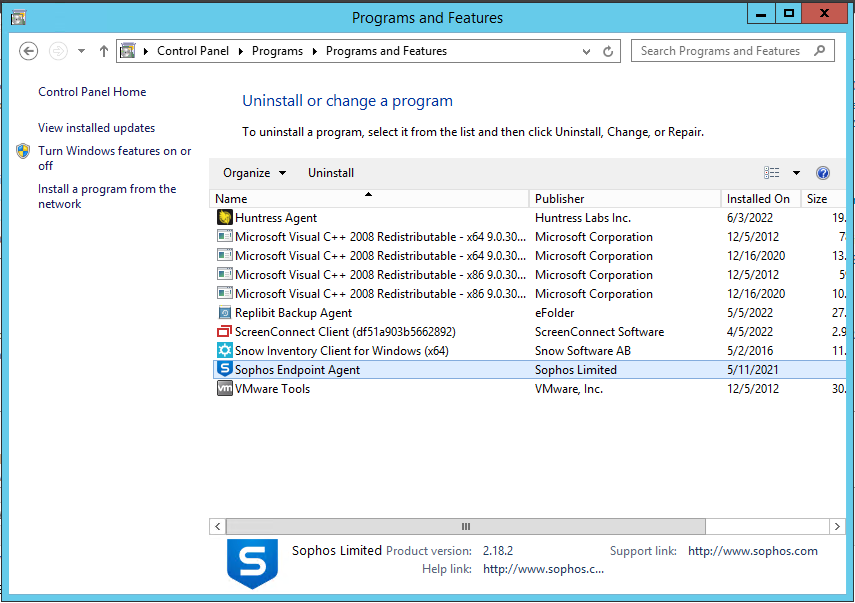Go up one level with Up arrow
The height and width of the screenshot is (603, 855).
[104, 51]
